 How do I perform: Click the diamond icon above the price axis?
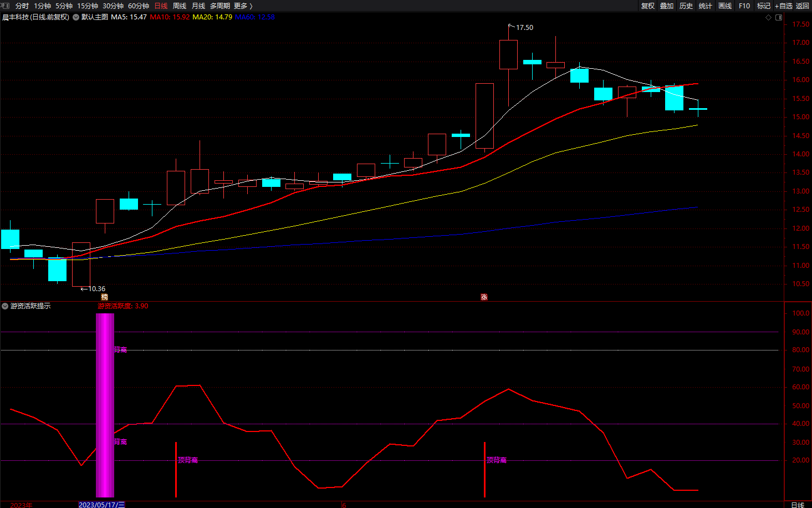[769, 17]
